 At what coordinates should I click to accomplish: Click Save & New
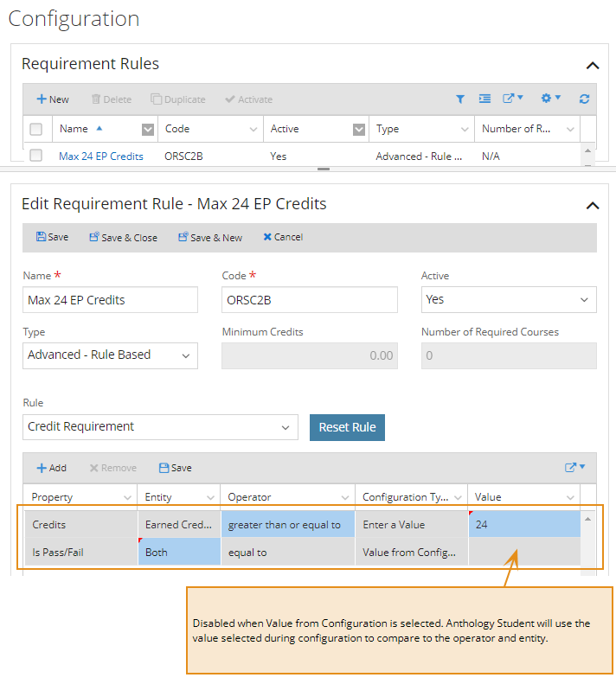tap(210, 237)
